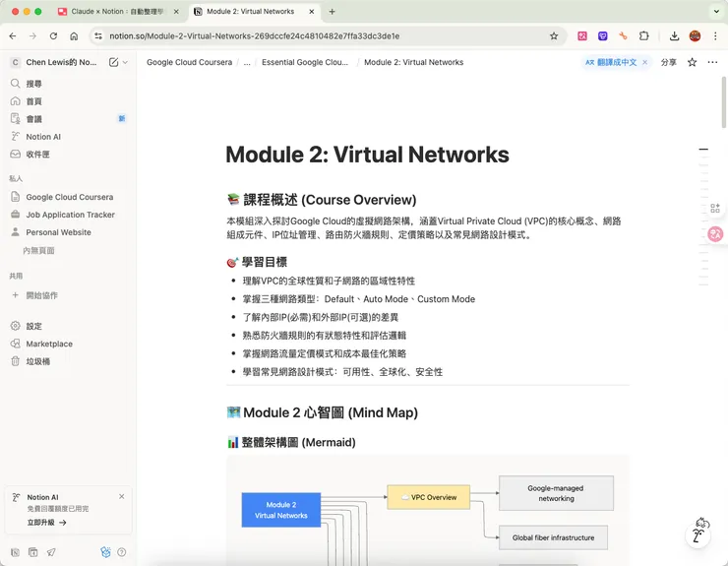Image resolution: width=728 pixels, height=566 pixels.
Task: Click the grid-plus icon on right edge
Action: pos(715,208)
